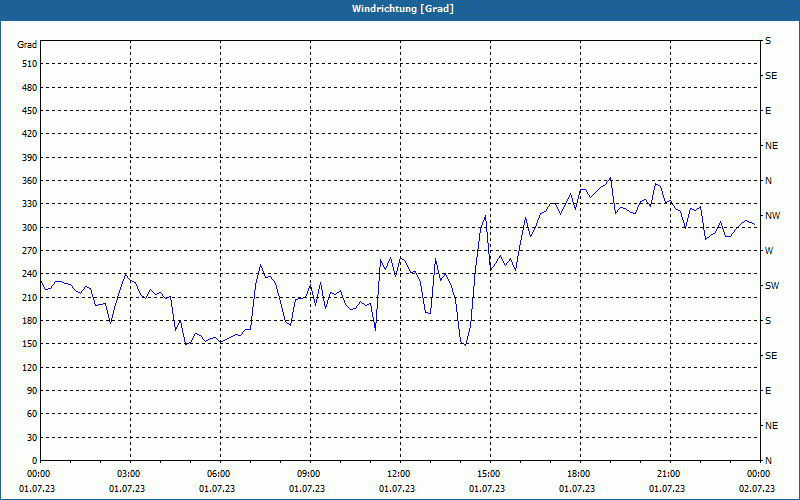Click the 180 degree axis label
800x500 pixels.
tap(30, 321)
